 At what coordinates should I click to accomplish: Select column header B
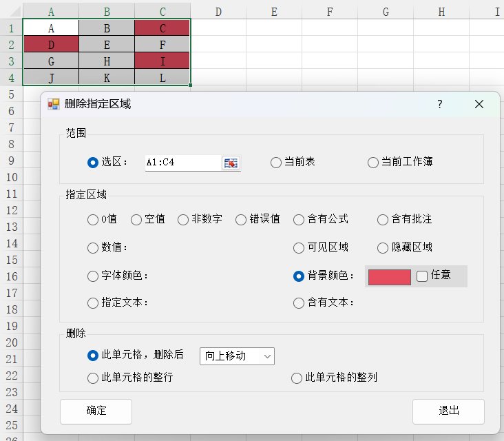[107, 12]
